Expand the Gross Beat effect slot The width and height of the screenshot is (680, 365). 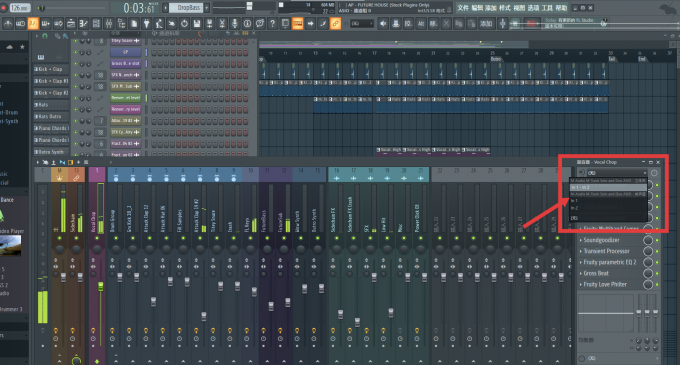tap(581, 274)
